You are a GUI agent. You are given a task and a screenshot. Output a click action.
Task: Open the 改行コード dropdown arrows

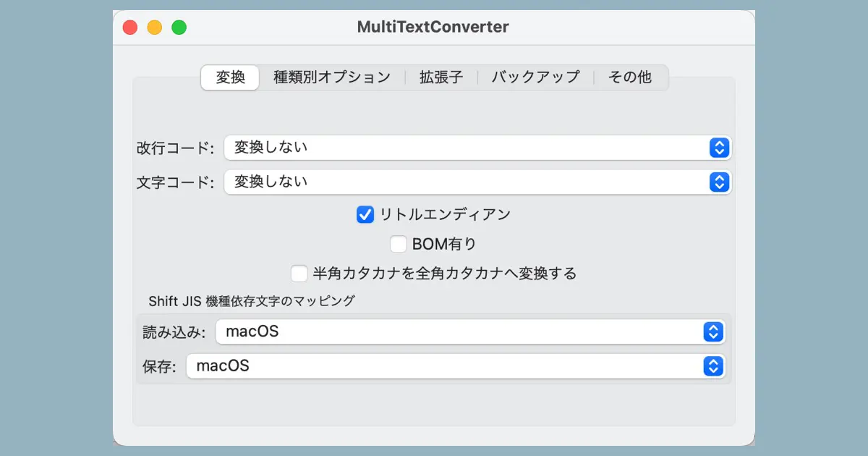(x=718, y=148)
